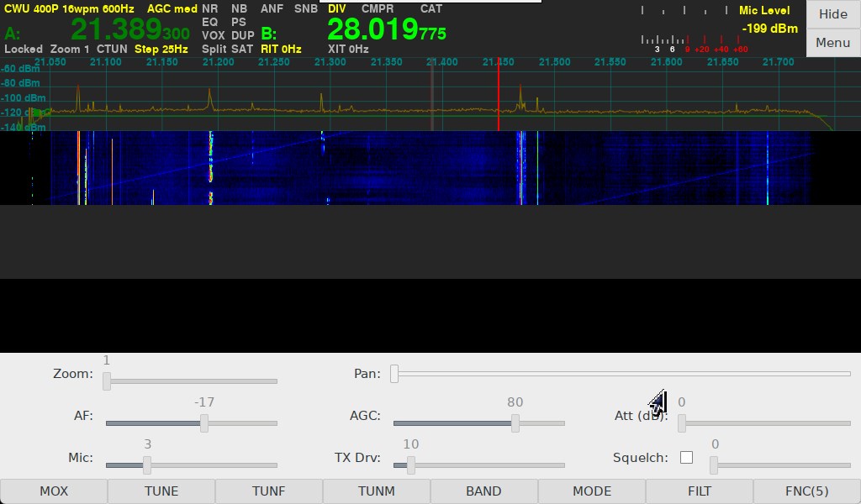861x504 pixels.
Task: Click the RIT 0Hz label
Action: tap(281, 49)
